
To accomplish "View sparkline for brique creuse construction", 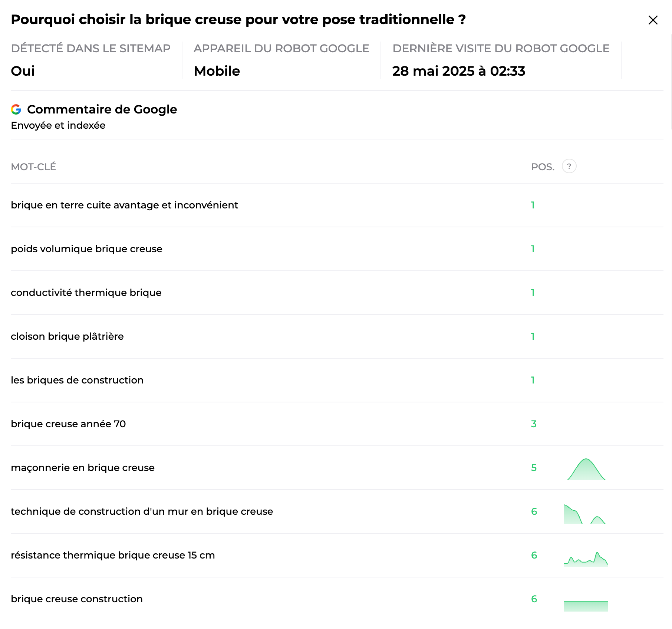I will (586, 606).
